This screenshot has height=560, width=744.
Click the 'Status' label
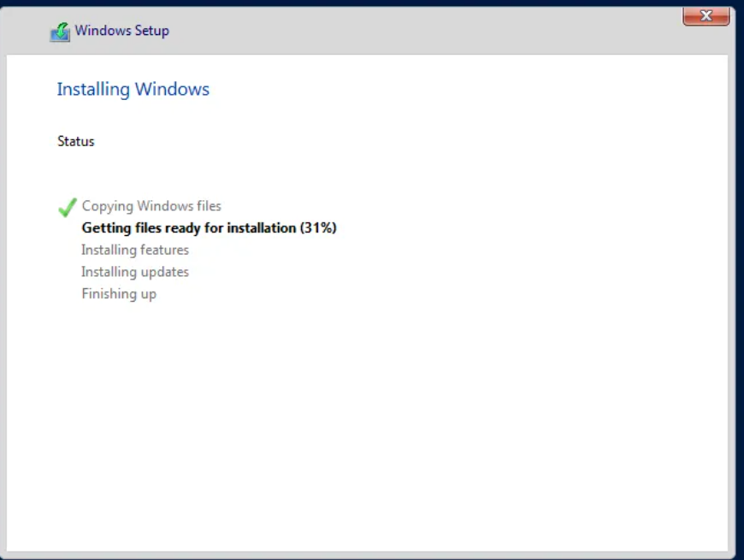[76, 141]
